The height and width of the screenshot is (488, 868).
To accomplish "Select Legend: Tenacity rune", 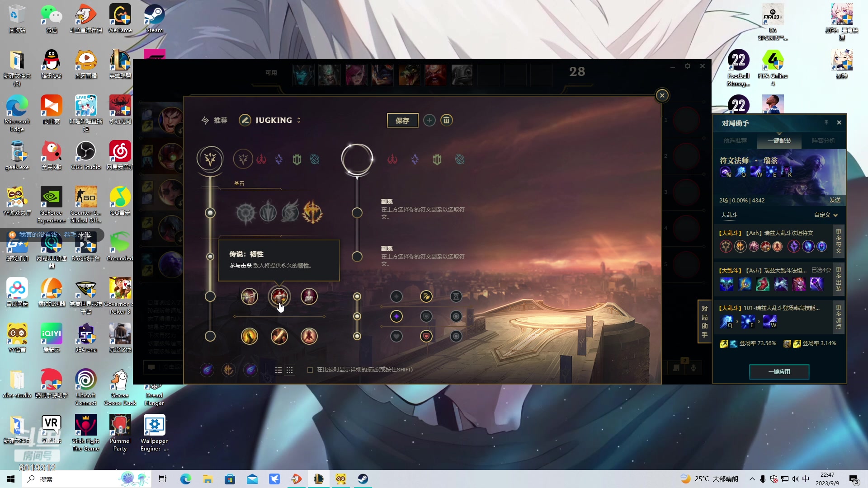I will 279,296.
